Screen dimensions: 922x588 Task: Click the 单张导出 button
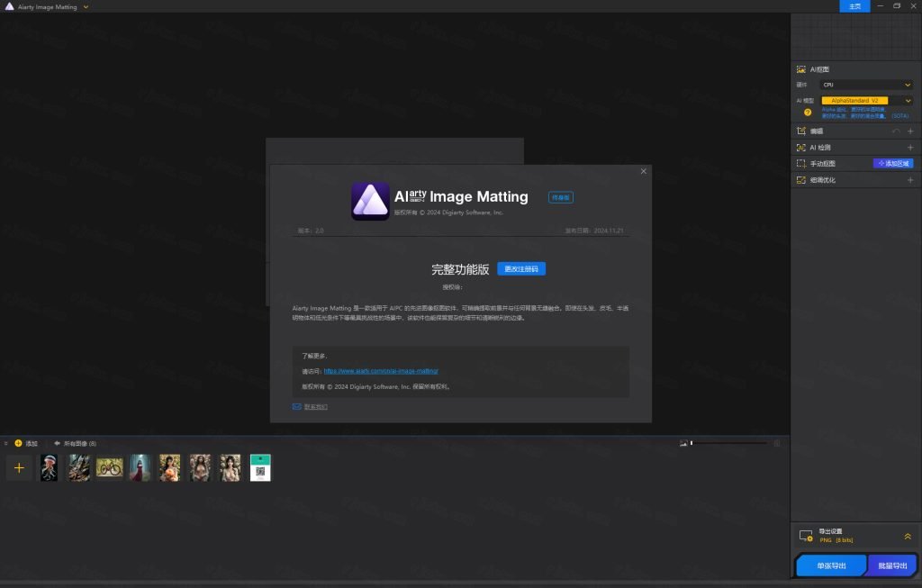point(831,565)
